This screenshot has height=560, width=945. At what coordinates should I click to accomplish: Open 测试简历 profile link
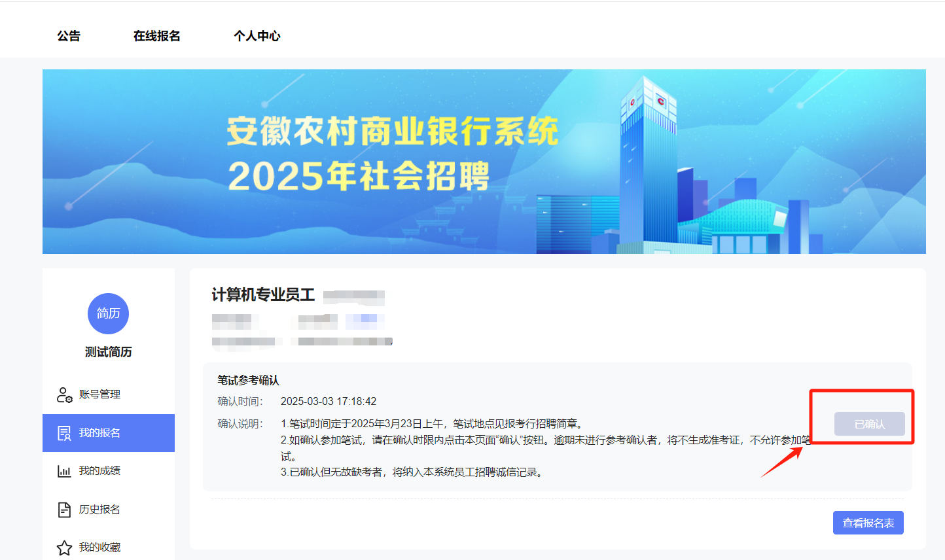108,352
